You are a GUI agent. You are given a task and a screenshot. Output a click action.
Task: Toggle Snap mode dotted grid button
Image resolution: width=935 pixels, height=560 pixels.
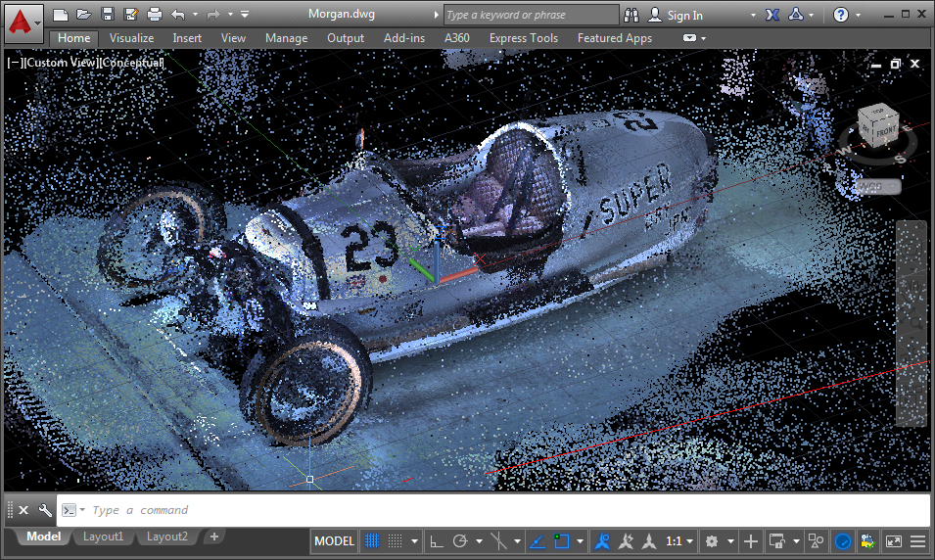coord(396,541)
